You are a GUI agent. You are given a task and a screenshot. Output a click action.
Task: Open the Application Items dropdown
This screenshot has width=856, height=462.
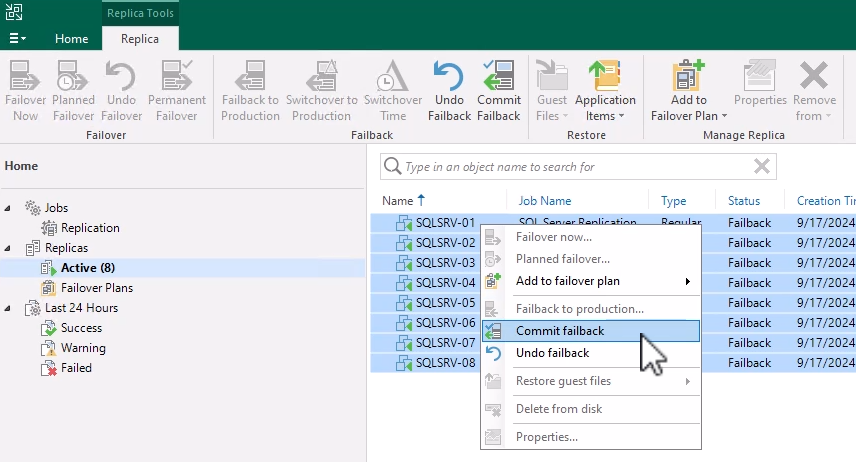(605, 90)
